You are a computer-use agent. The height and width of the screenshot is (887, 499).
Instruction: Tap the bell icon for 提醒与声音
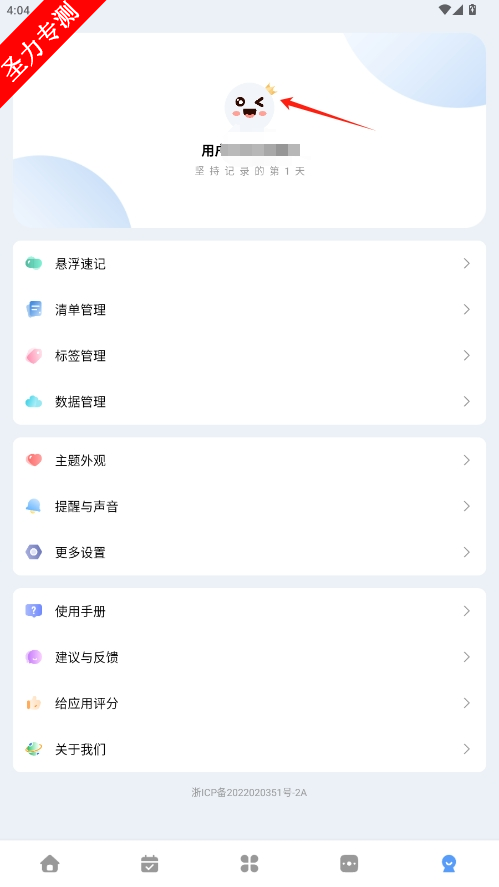tap(34, 506)
